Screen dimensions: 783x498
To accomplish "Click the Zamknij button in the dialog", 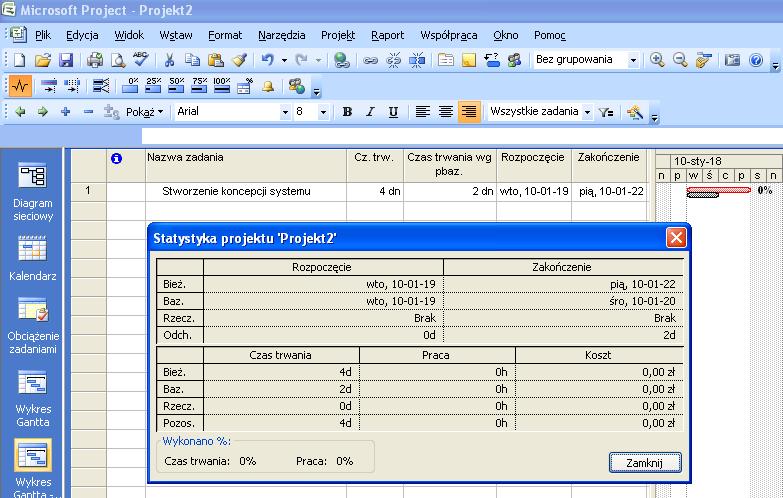I will 645,463.
